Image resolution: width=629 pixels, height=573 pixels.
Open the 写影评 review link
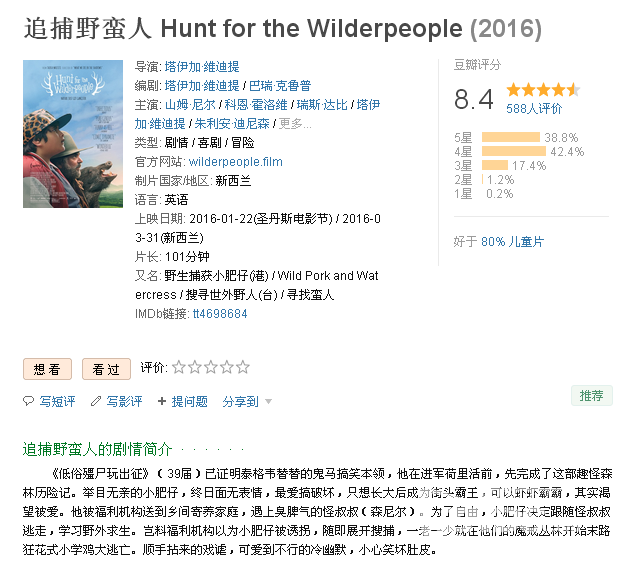[124, 401]
